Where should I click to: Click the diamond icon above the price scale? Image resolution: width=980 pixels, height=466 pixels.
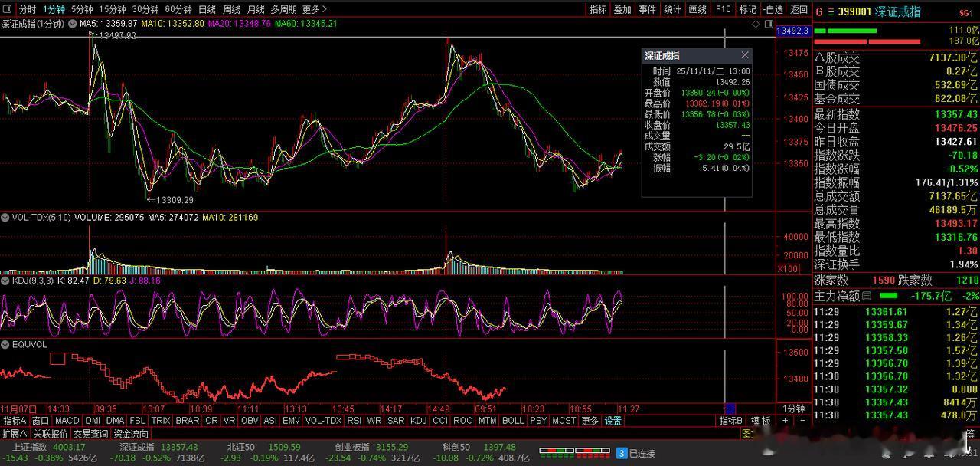756,24
